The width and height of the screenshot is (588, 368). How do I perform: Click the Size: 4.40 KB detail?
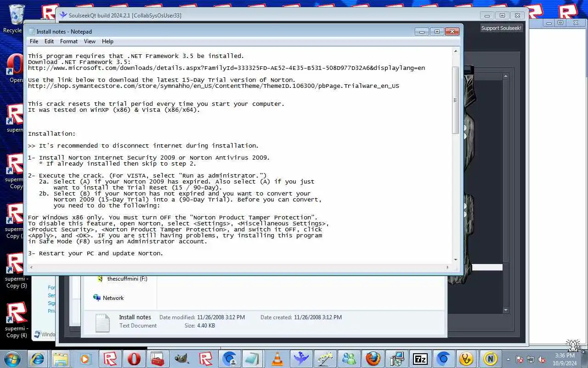point(200,326)
